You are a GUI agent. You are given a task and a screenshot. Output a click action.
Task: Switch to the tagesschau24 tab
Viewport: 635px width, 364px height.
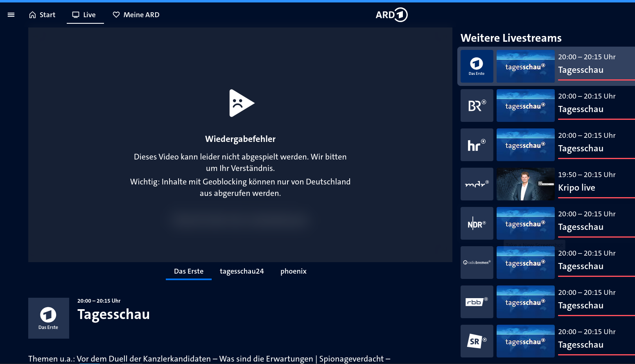[242, 271]
